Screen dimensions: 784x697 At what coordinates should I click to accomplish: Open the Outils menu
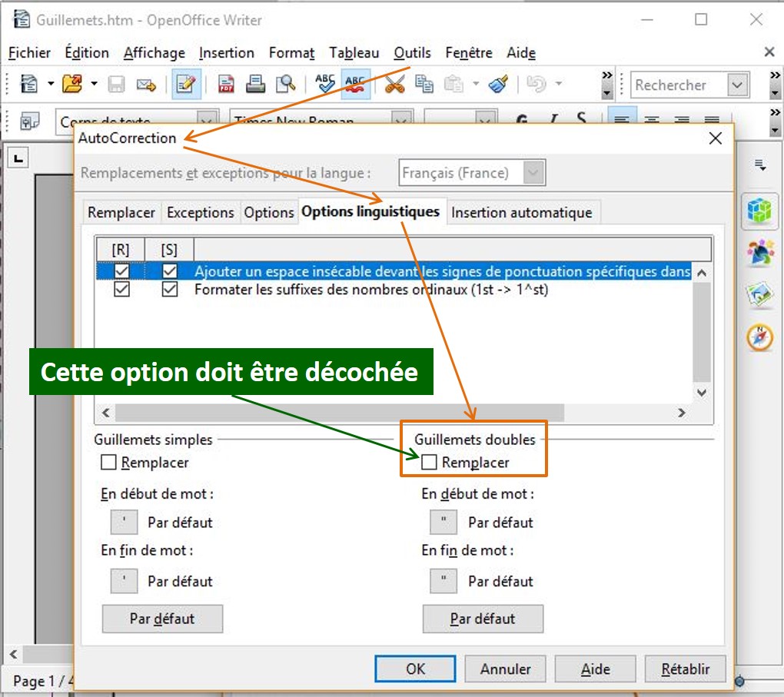coord(412,53)
